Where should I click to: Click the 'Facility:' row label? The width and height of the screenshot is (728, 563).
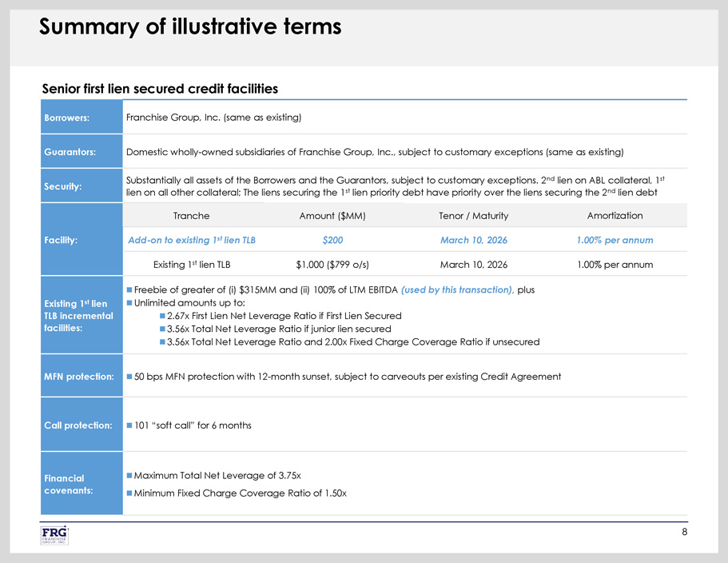click(60, 240)
